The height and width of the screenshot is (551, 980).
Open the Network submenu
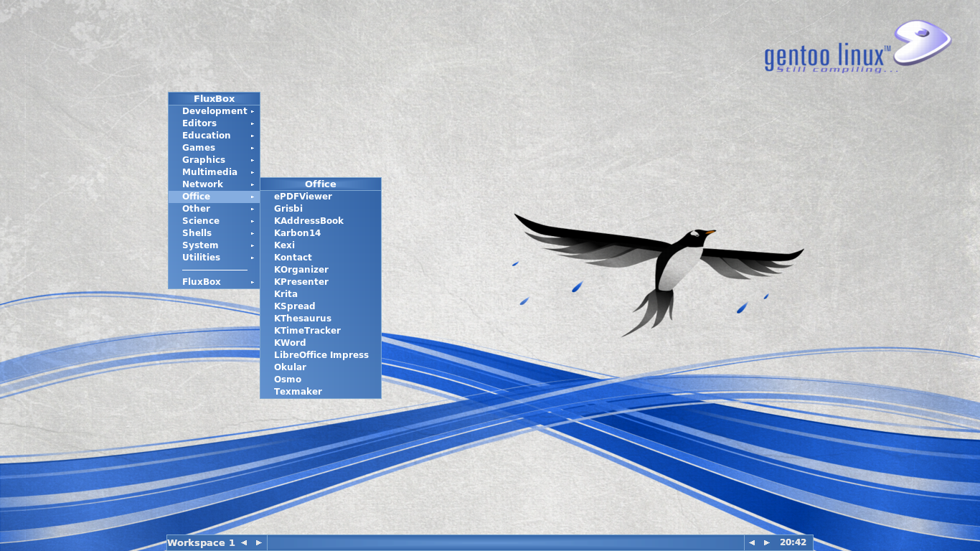pos(214,184)
